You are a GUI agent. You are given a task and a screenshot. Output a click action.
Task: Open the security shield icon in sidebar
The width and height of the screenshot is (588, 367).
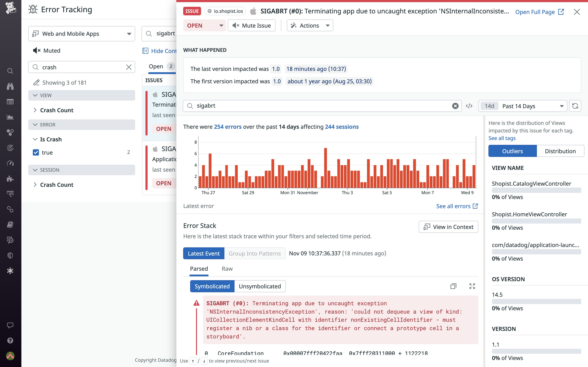(10, 255)
